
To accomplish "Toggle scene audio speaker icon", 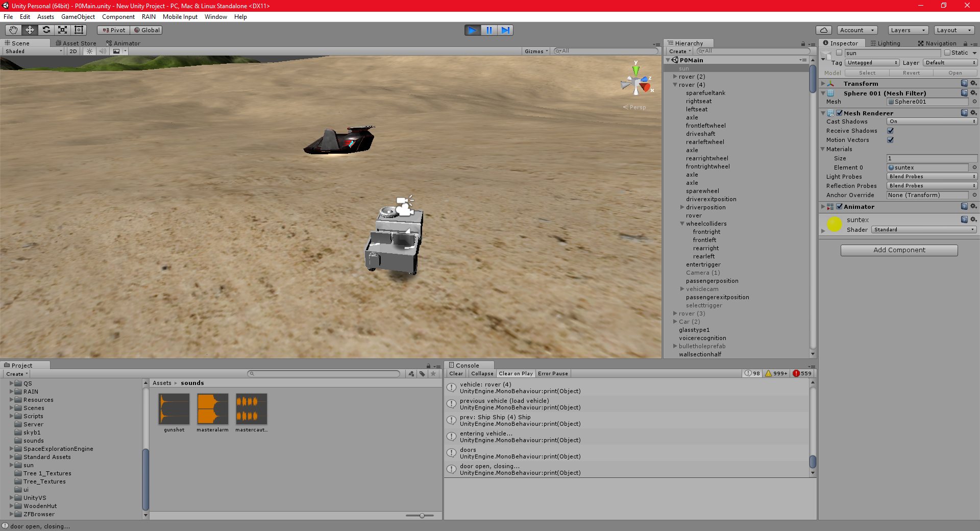I will click(x=103, y=51).
